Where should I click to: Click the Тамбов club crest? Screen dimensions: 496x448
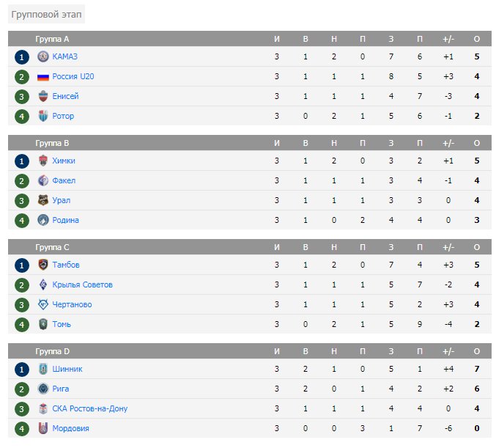point(43,265)
